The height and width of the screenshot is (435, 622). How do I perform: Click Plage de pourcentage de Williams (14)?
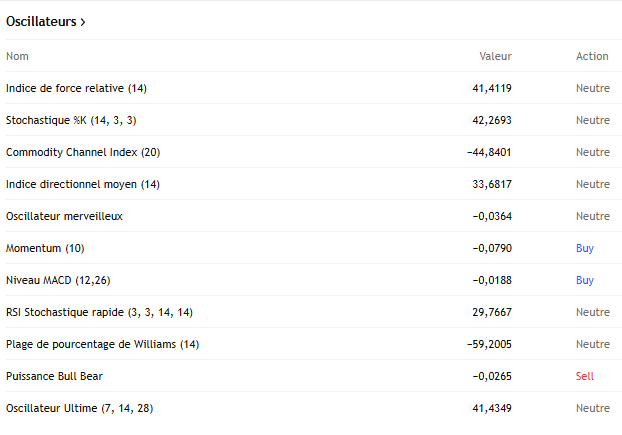(x=102, y=344)
